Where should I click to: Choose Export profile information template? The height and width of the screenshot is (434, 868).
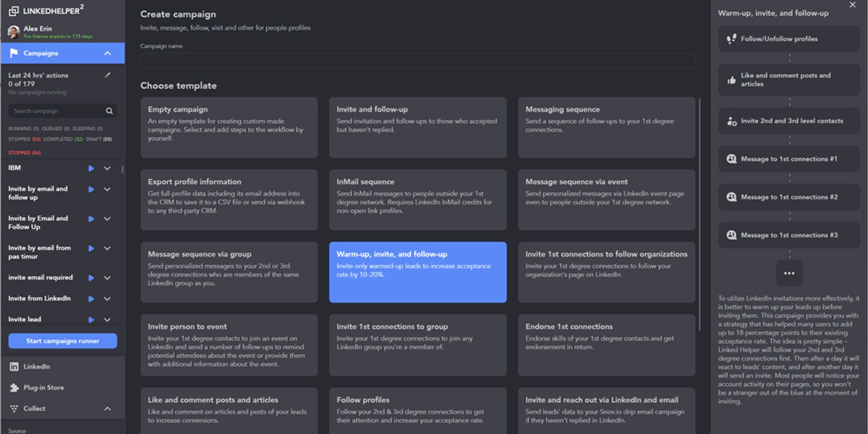[229, 200]
